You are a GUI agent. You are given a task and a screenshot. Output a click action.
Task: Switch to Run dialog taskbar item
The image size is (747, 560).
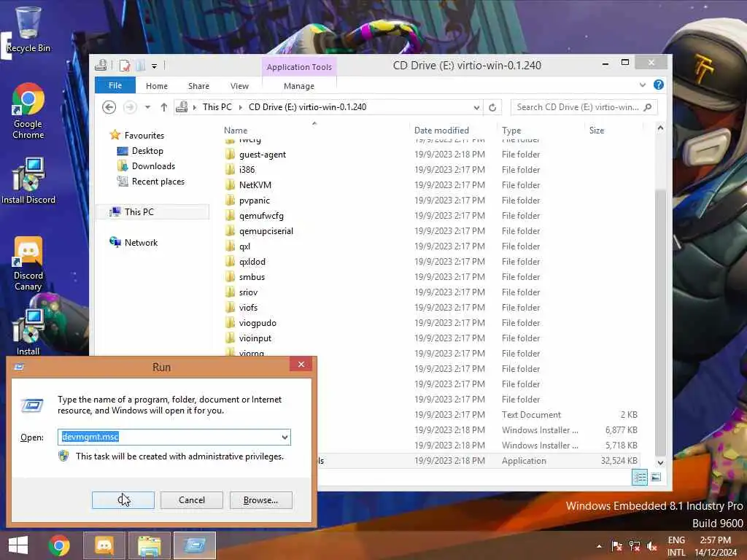pos(195,545)
